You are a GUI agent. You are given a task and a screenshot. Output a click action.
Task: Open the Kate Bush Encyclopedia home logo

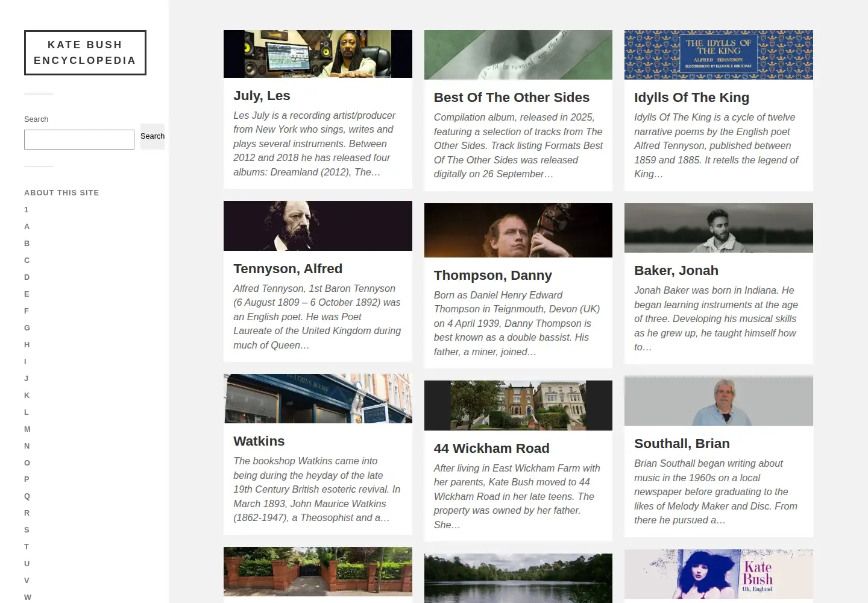tap(85, 52)
